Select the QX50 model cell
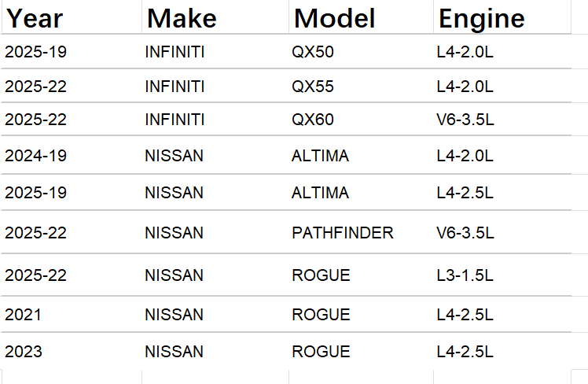The width and height of the screenshot is (588, 384). coord(312,53)
